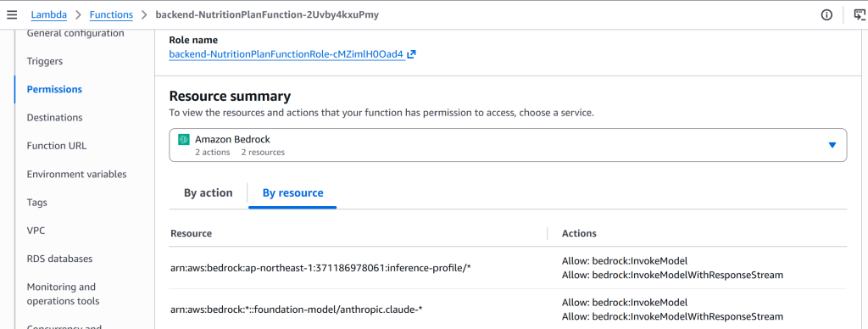This screenshot has height=329, width=868.
Task: Select the By resource tab
Action: [292, 193]
